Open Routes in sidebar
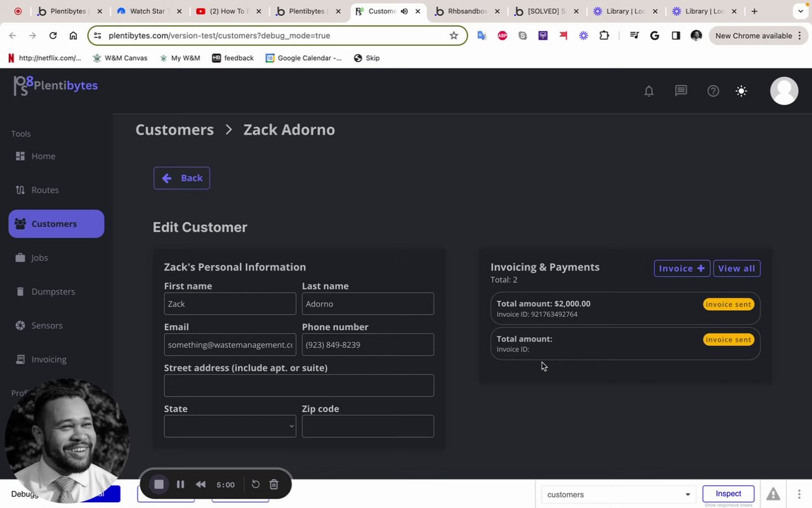Image resolution: width=812 pixels, height=508 pixels. click(x=56, y=190)
